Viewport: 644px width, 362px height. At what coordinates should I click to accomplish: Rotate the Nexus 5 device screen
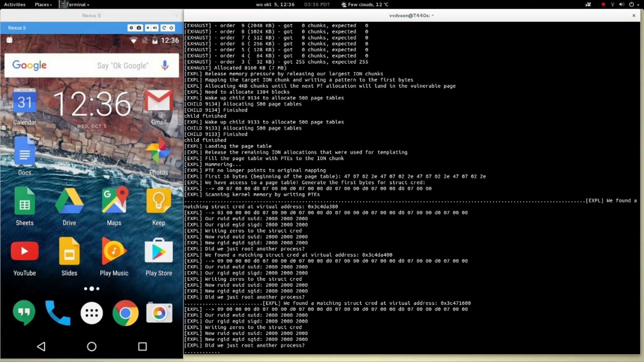[x=164, y=28]
